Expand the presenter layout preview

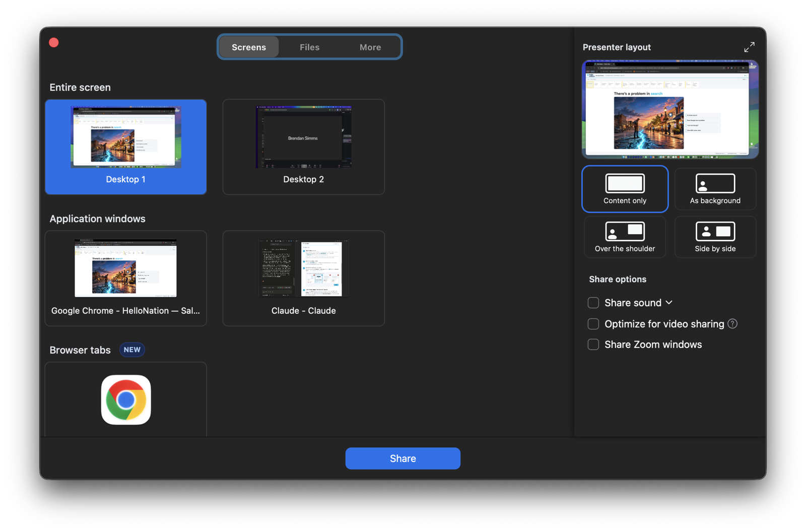coord(749,47)
